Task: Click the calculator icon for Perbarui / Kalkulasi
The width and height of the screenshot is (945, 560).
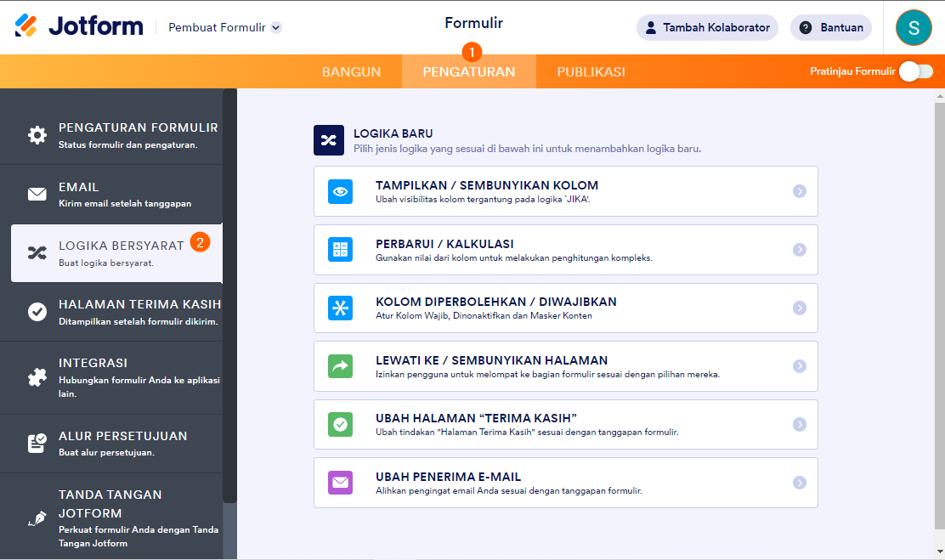Action: (x=340, y=250)
